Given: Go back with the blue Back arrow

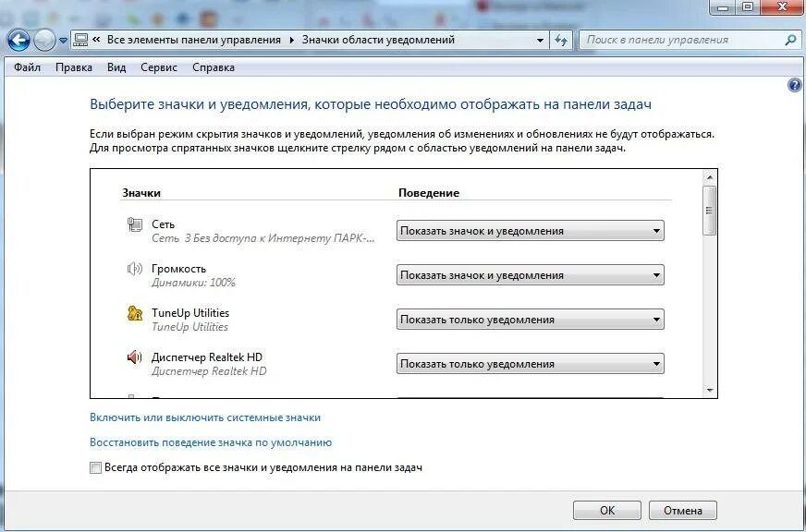Looking at the screenshot, I should (19, 40).
